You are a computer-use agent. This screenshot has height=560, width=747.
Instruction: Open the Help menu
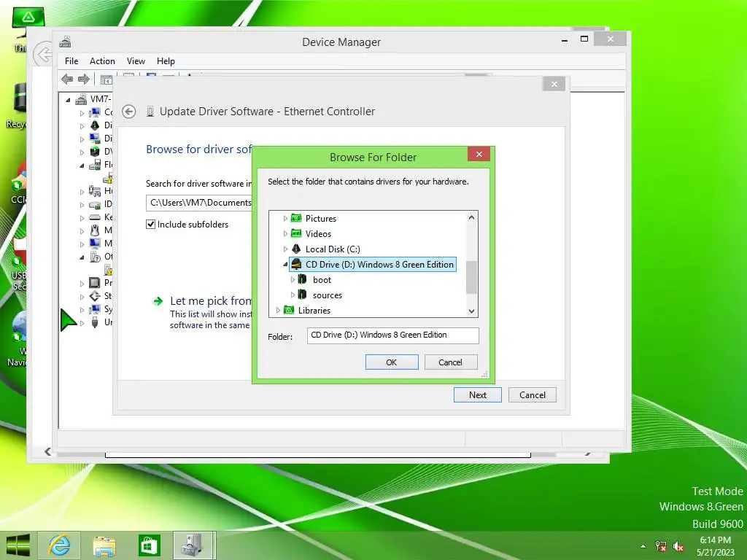click(166, 61)
